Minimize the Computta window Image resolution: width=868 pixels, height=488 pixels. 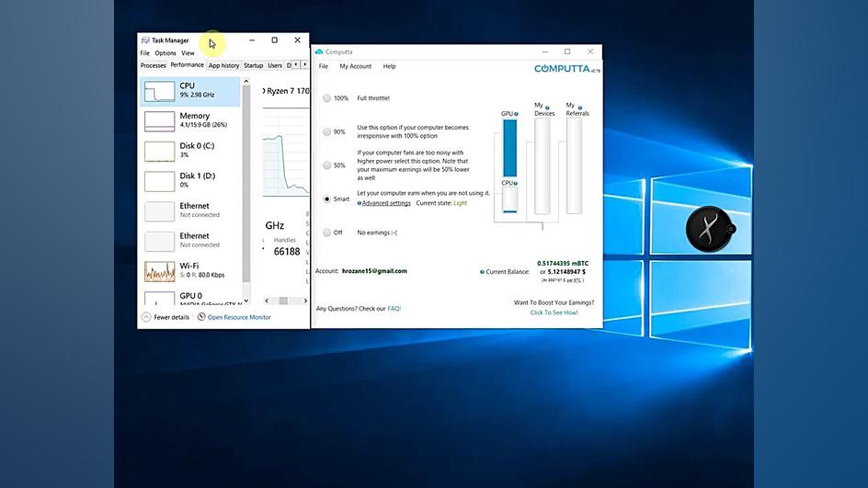point(545,52)
